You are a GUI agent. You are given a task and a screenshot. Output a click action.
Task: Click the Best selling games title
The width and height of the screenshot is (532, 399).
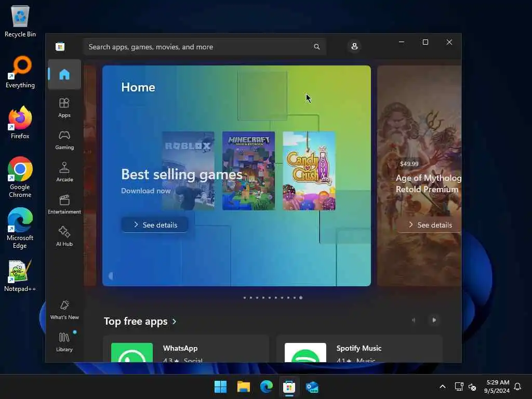pos(181,175)
